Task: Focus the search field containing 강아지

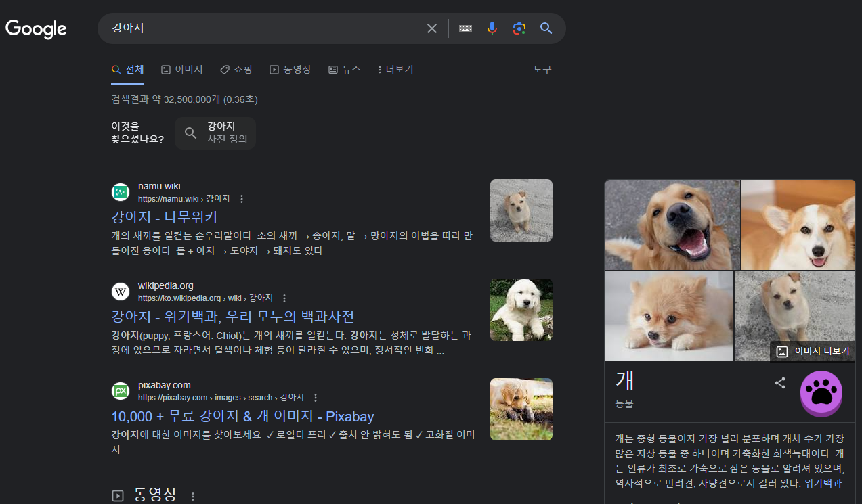Action: (x=264, y=28)
